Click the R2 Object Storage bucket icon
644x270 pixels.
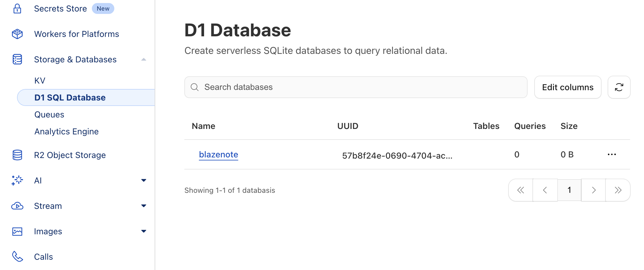[17, 155]
